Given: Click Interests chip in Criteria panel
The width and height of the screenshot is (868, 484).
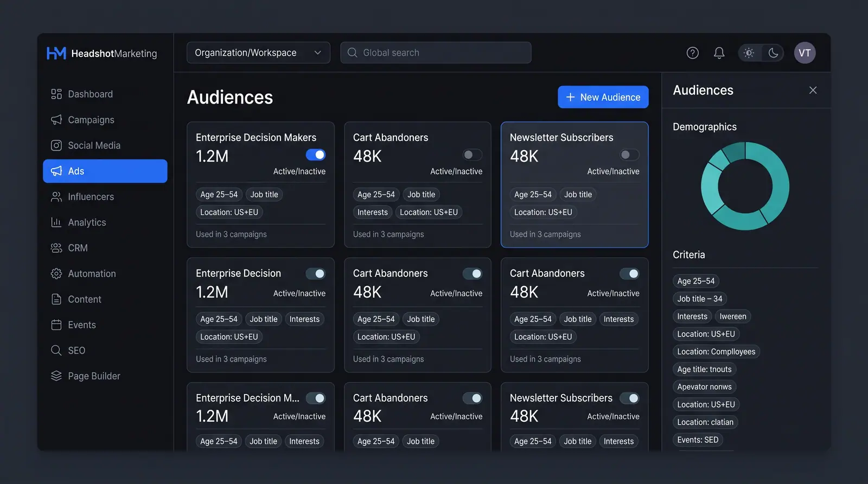Looking at the screenshot, I should pos(692,317).
